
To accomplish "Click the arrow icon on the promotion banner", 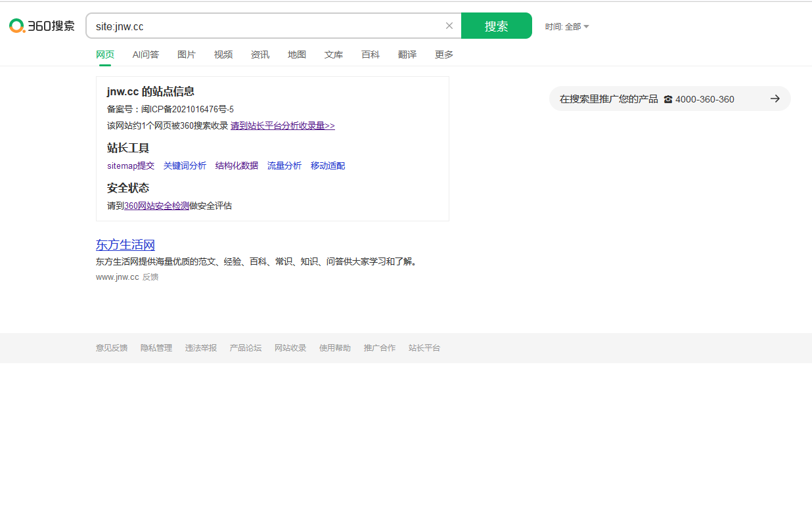I will pyautogui.click(x=775, y=99).
